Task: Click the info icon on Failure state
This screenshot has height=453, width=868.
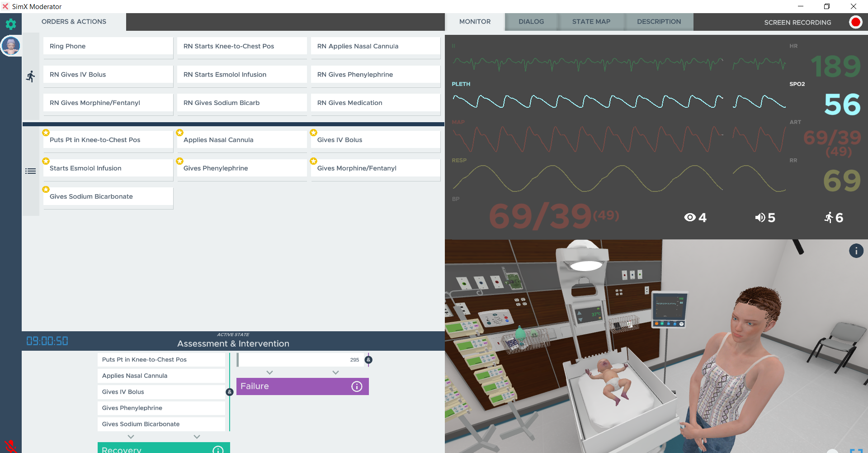Action: pos(357,386)
